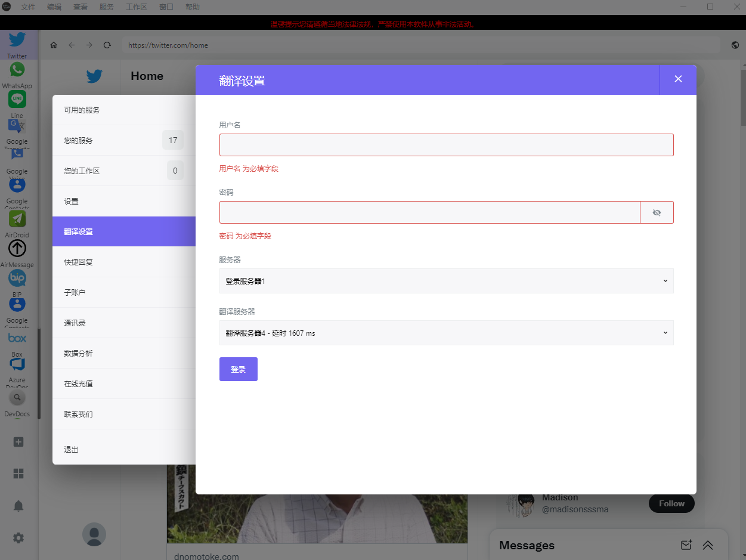Open notifications bell in sidebar
The width and height of the screenshot is (746, 560).
[x=18, y=506]
